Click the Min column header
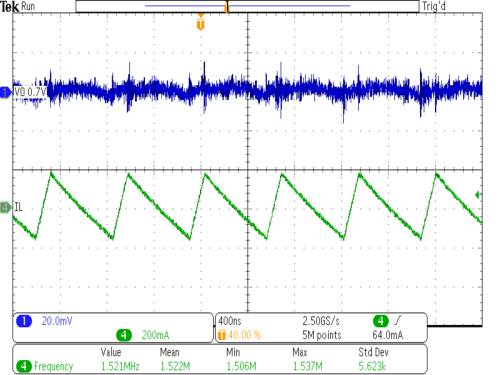This screenshot has width=500, height=375. [x=233, y=352]
